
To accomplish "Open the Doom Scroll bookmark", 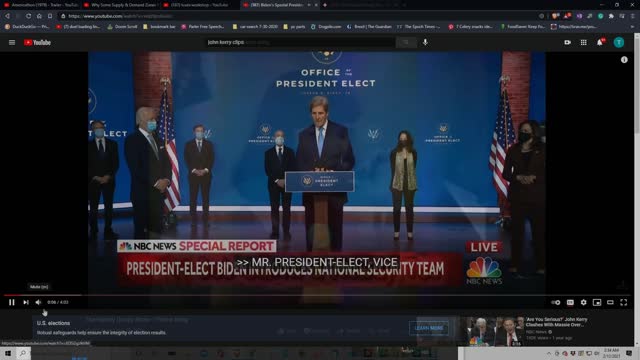I will 122,27.
